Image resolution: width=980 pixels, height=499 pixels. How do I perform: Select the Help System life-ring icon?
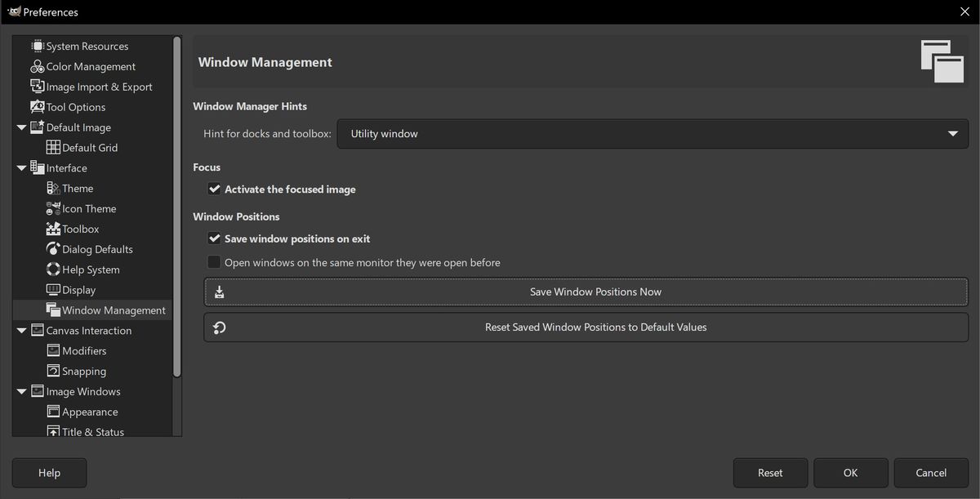click(x=54, y=270)
